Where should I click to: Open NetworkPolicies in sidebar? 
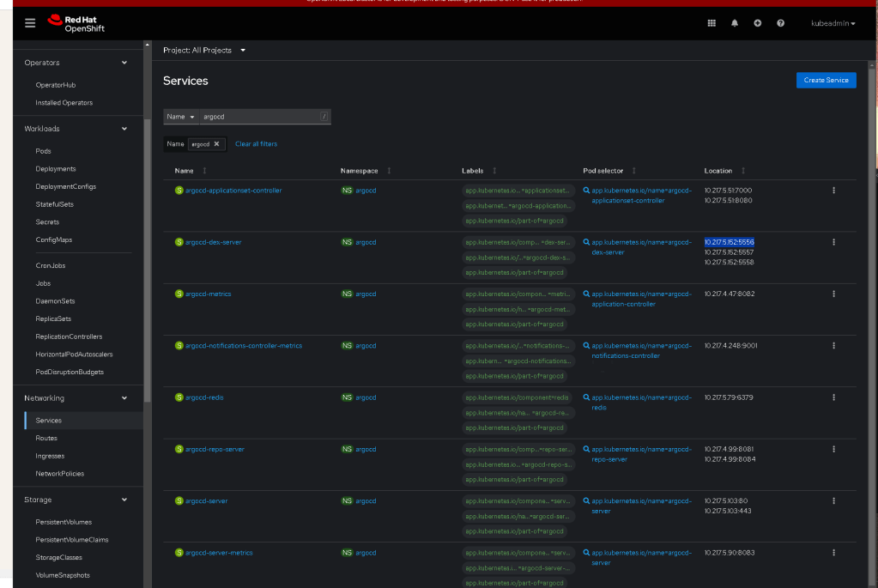coord(60,474)
